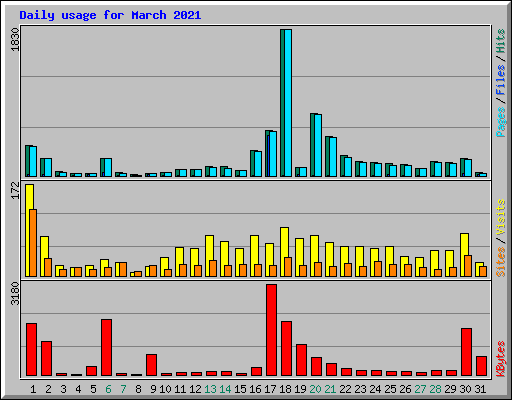Click day label 2 on the x-axis
Image resolution: width=512 pixels, height=400 pixels.
tap(48, 389)
